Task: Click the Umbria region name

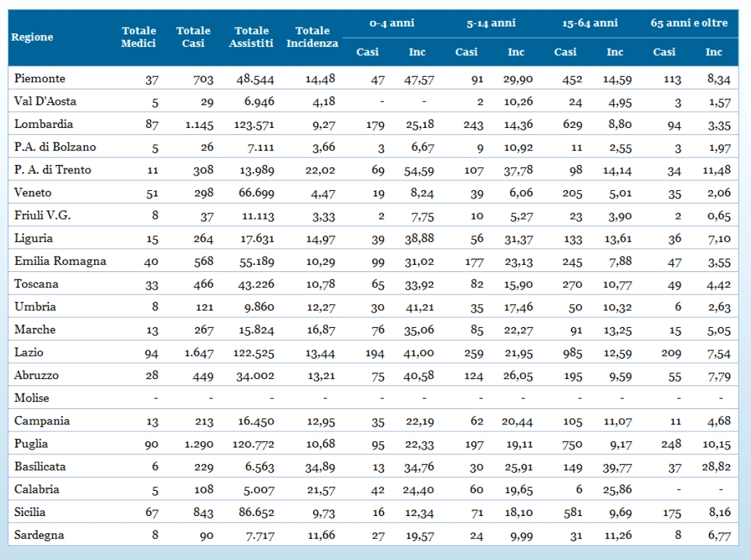Action: click(x=35, y=307)
